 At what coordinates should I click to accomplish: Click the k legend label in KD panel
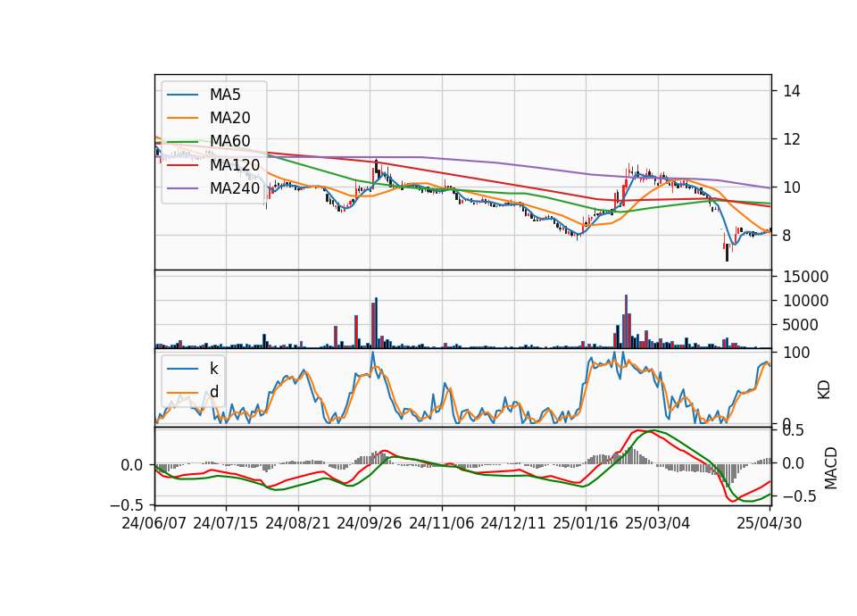pos(214,369)
